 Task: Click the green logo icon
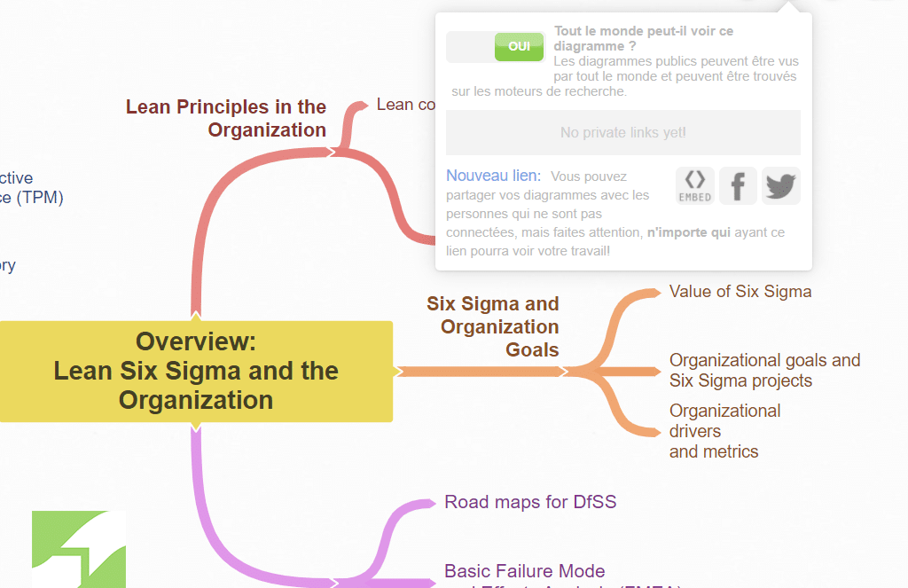tap(78, 548)
